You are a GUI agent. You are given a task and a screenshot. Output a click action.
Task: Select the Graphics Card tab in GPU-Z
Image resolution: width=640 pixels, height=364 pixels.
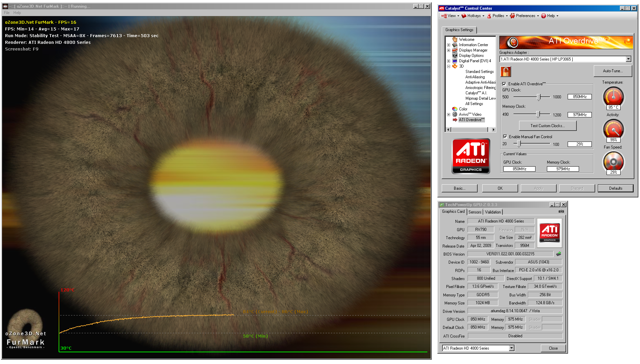(x=453, y=211)
